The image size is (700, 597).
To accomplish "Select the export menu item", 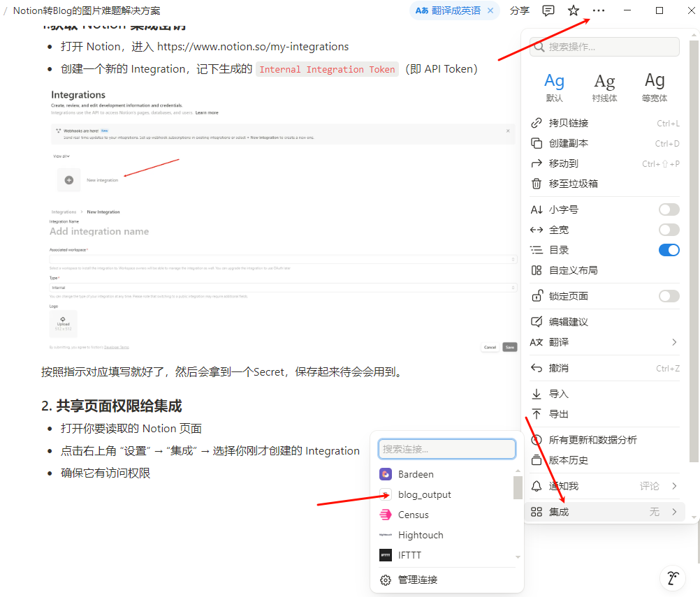I will [x=604, y=414].
